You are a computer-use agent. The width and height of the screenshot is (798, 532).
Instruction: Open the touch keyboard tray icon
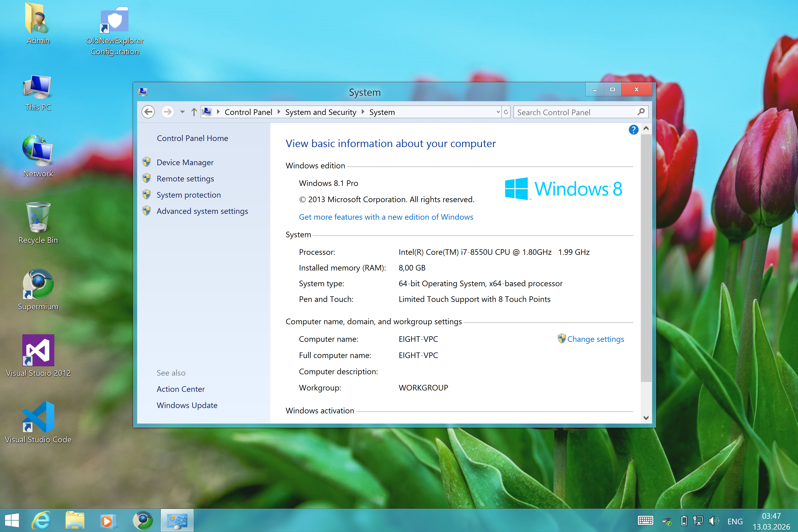pyautogui.click(x=645, y=521)
